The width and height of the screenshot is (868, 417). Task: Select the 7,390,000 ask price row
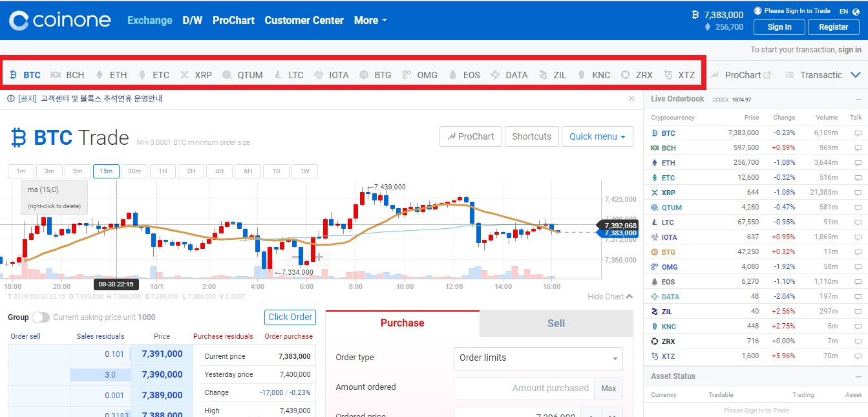click(x=100, y=375)
